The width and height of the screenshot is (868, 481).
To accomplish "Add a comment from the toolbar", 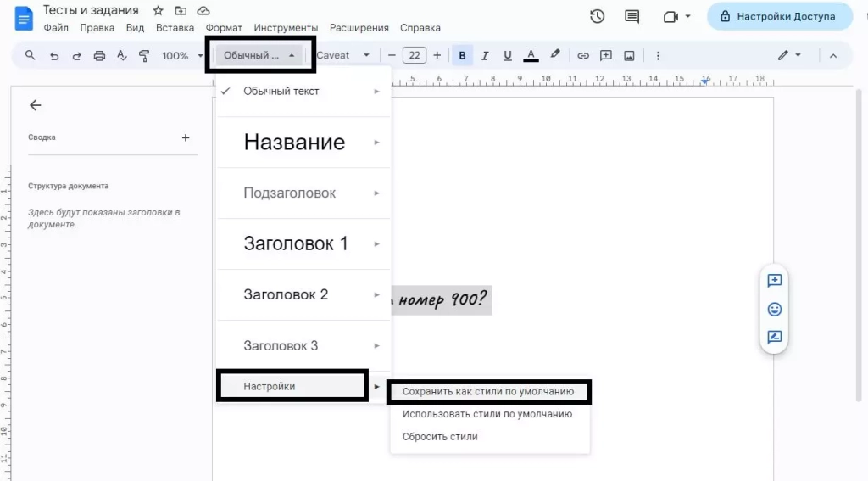I will pyautogui.click(x=606, y=55).
